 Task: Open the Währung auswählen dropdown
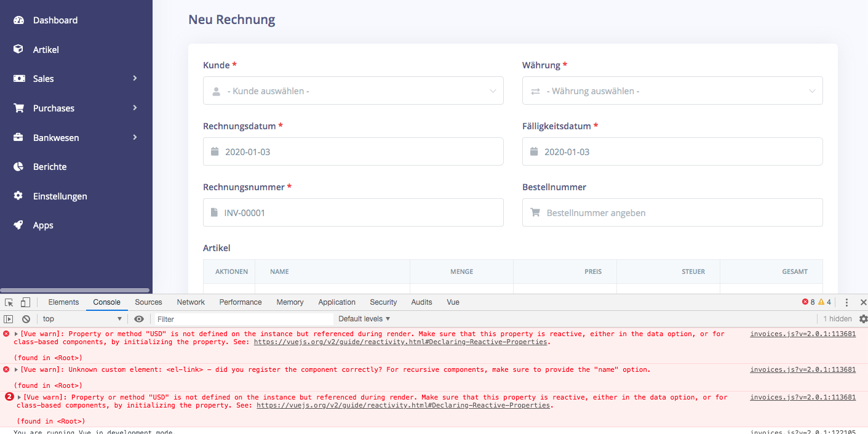(x=672, y=90)
